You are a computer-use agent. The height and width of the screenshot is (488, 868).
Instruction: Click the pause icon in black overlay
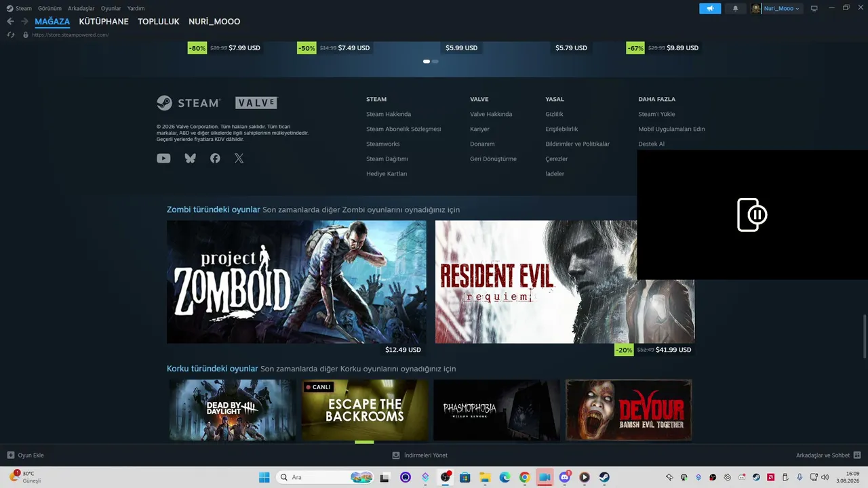752,215
